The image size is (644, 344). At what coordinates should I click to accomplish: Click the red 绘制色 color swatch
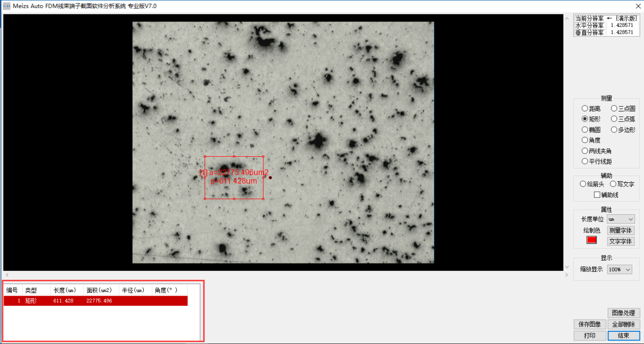(x=592, y=240)
